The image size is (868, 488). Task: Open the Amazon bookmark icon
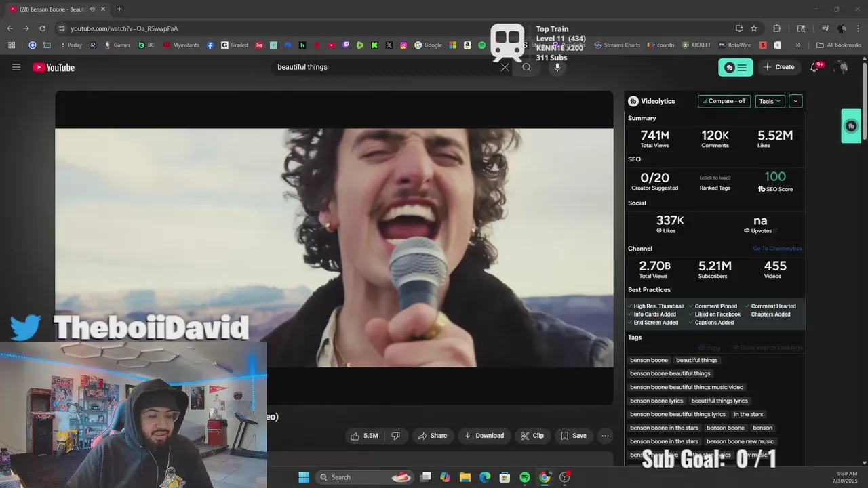pyautogui.click(x=467, y=45)
